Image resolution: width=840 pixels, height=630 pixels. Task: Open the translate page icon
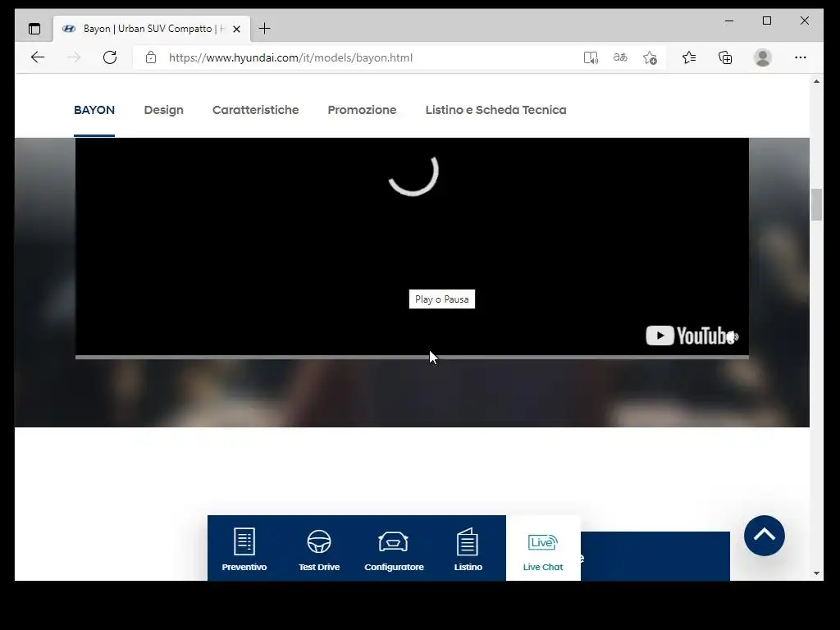620,57
